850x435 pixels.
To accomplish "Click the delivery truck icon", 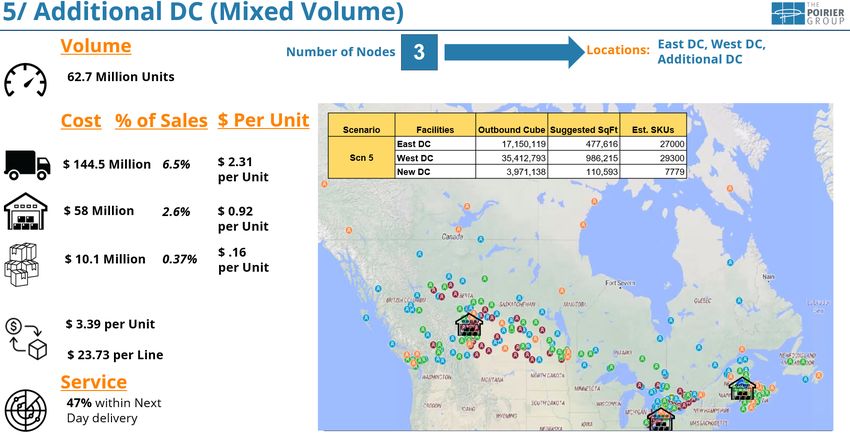I will [x=27, y=165].
